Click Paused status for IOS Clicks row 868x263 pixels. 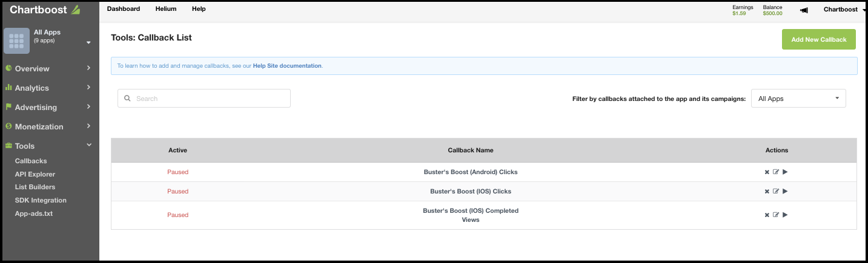pos(178,192)
